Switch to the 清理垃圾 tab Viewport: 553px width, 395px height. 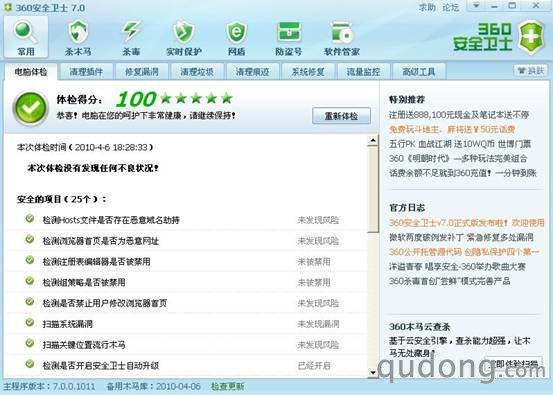click(197, 72)
